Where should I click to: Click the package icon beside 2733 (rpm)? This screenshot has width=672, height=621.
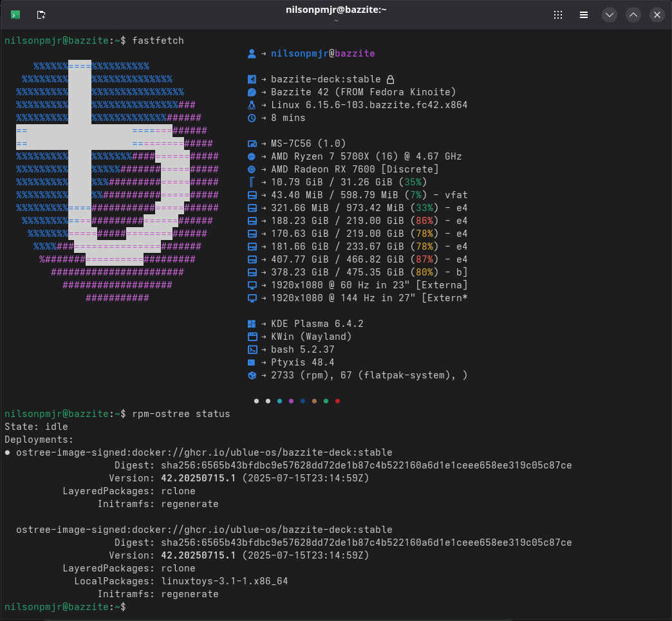252,375
